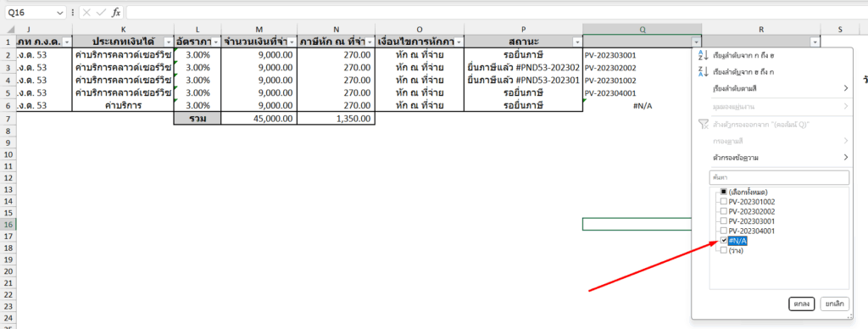Select the row 7 header
868x329 pixels.
coord(8,119)
